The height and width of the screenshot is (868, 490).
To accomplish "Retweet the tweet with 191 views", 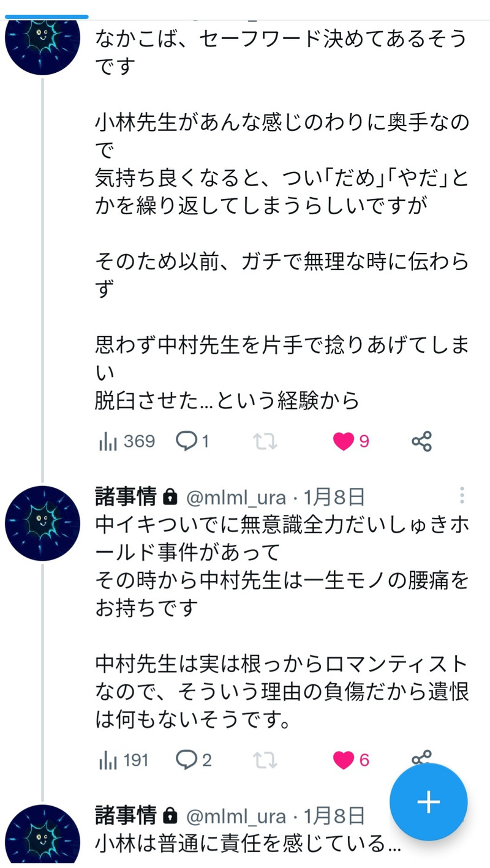I will (266, 760).
